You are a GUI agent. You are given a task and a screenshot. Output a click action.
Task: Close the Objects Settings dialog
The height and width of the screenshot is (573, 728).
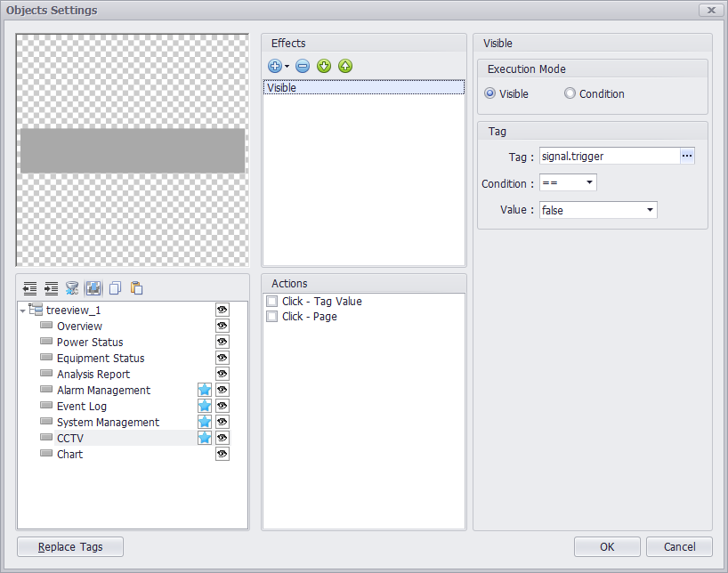(711, 10)
